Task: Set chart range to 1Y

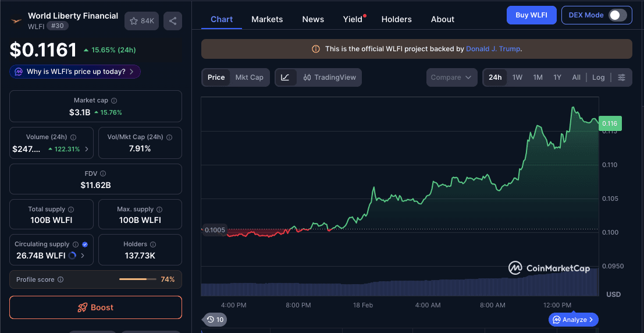Action: point(557,77)
